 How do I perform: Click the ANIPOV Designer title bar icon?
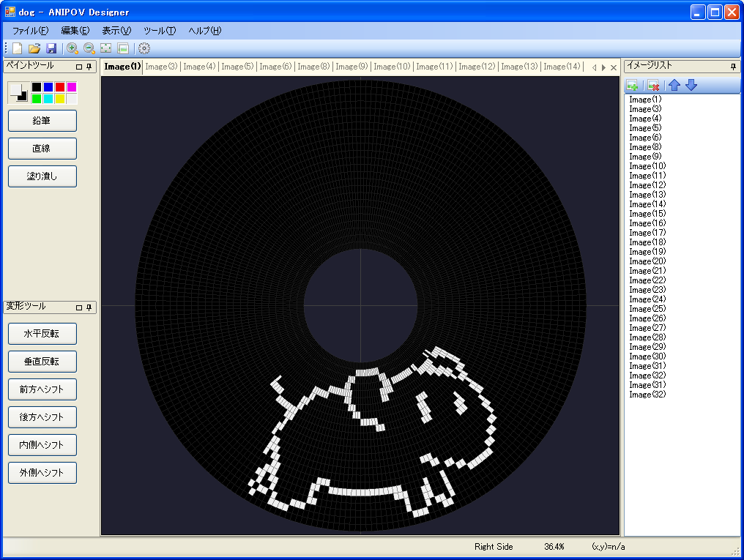point(10,12)
